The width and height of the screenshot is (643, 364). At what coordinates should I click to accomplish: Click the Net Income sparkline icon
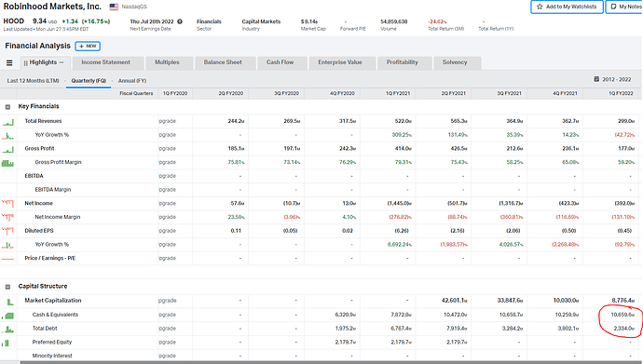point(7,204)
